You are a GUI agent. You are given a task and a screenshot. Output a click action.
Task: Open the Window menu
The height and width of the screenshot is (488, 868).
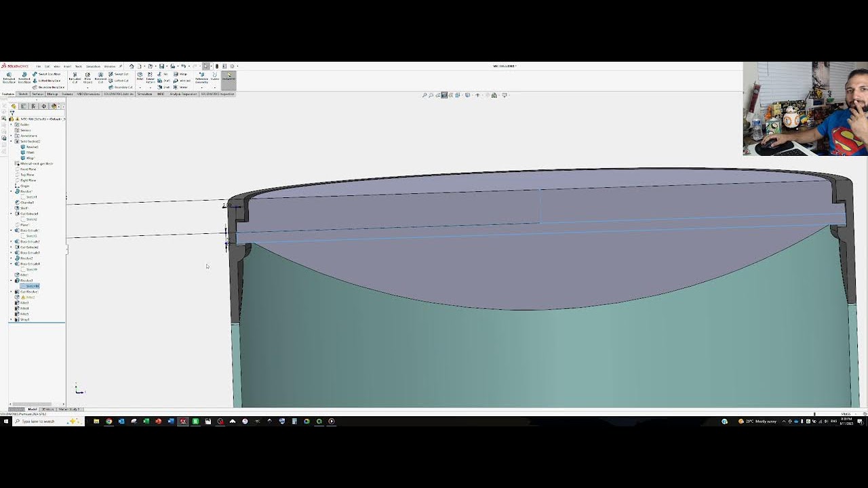coord(109,66)
